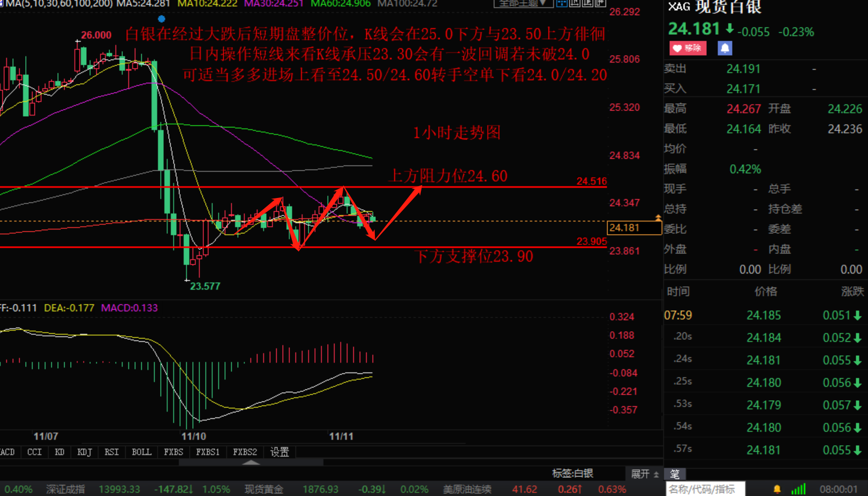Focus the 名称/代码/指标 search box
The height and width of the screenshot is (496, 868).
tap(705, 489)
